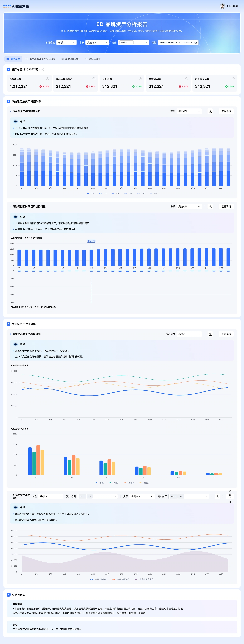The image size is (244, 644).
Task: Click the 新车上市 marker on the chart
Action: point(91,241)
